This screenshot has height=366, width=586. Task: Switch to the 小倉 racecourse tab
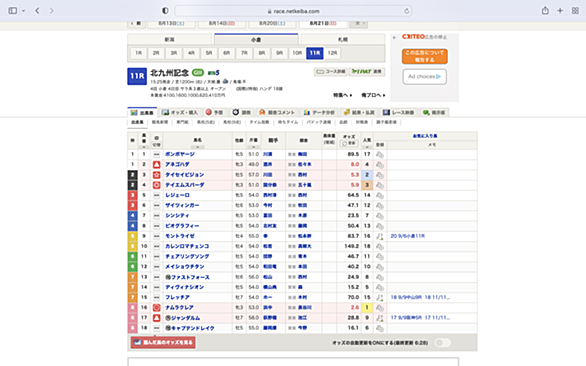coord(256,39)
